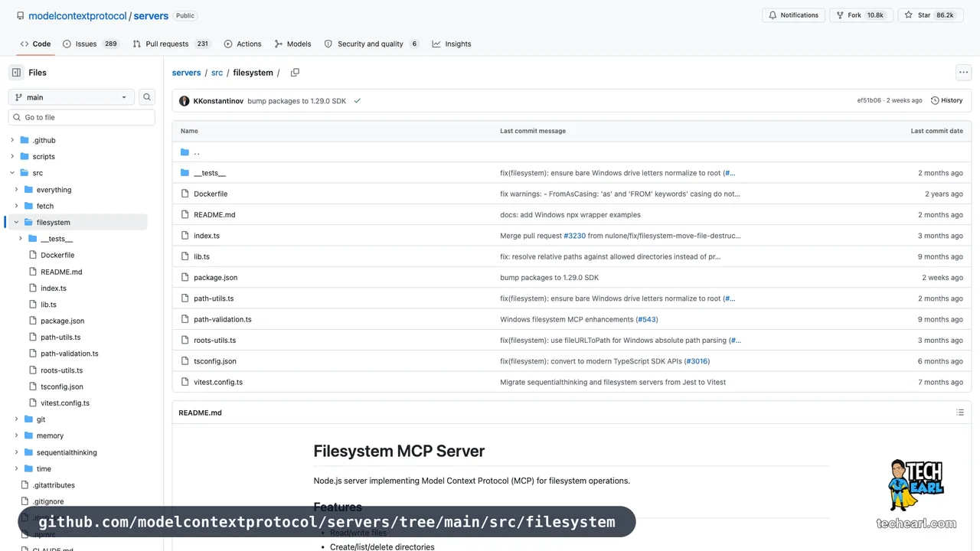
Task: Click the Dockerfile file icon in table
Action: pyautogui.click(x=185, y=194)
